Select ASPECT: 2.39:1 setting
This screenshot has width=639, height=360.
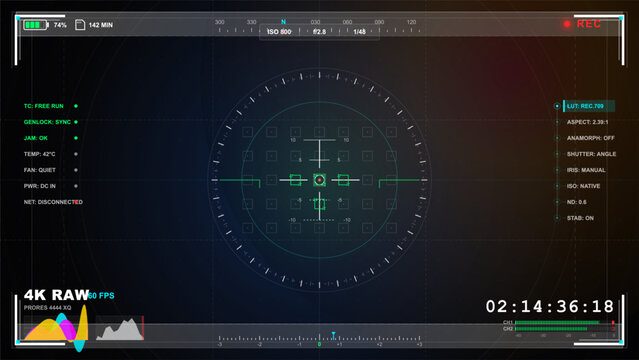[587, 122]
